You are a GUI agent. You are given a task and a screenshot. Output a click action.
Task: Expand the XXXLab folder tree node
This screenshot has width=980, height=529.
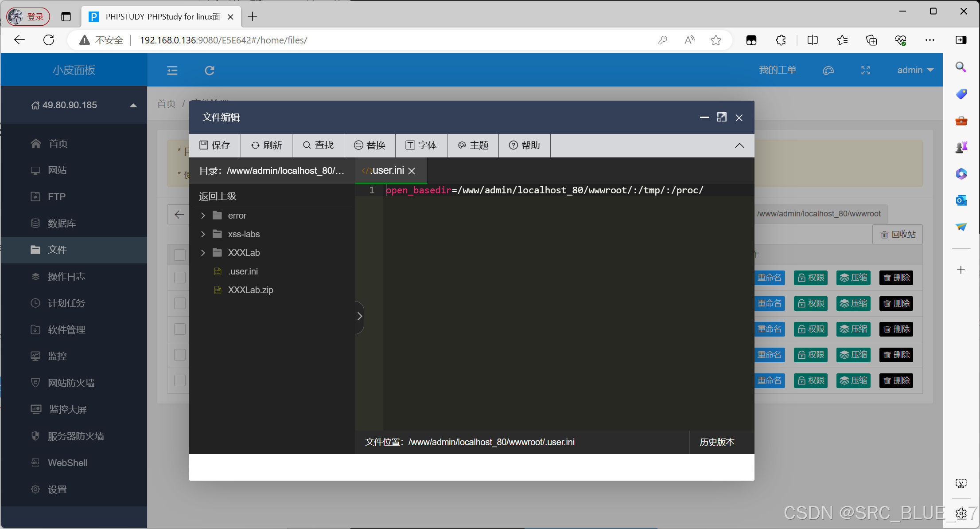(x=203, y=253)
